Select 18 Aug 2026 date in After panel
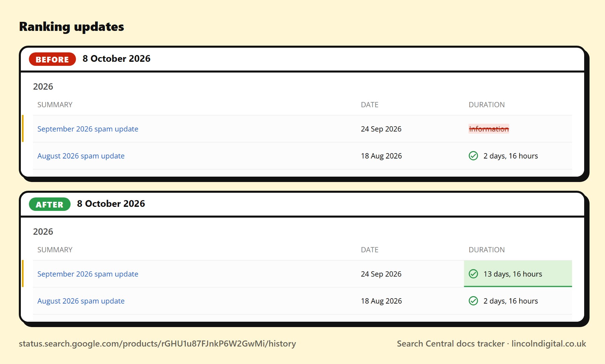 [381, 301]
